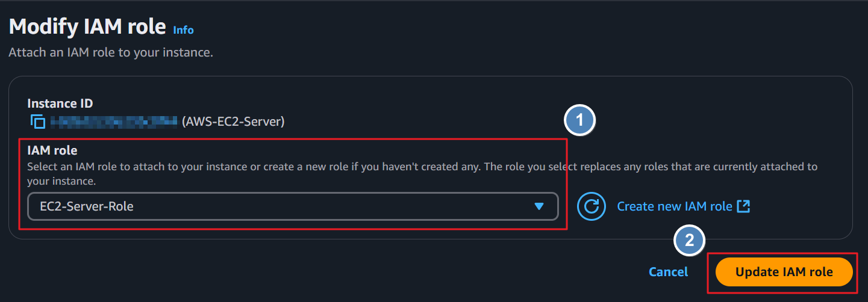Click the numbered step 1 marker

579,120
